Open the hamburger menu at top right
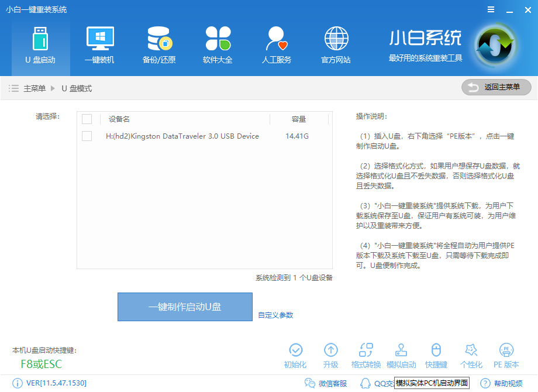This screenshot has width=538, height=392. 491,9
